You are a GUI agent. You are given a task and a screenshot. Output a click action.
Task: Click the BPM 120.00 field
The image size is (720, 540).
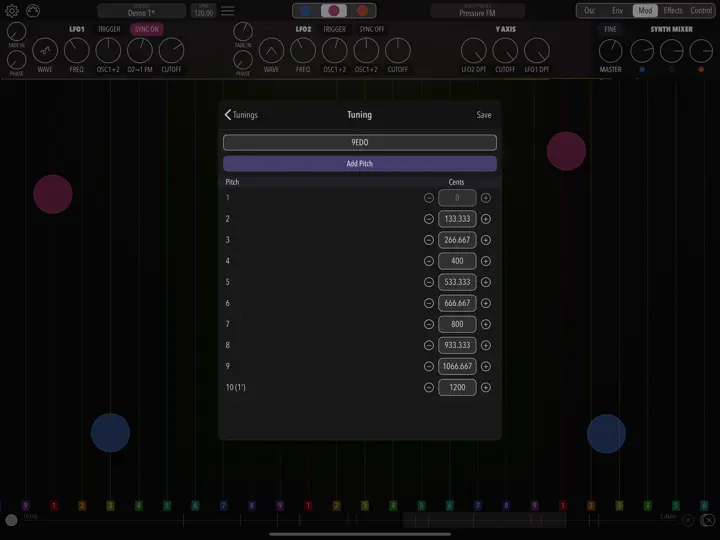click(x=203, y=11)
